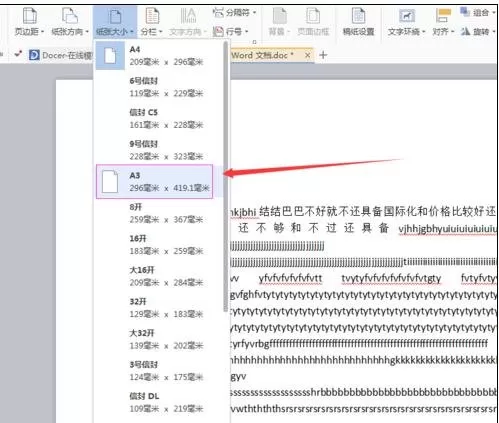Click the A3 page thumbnail icon
Viewport: 499px width, 423px height.
pos(110,182)
